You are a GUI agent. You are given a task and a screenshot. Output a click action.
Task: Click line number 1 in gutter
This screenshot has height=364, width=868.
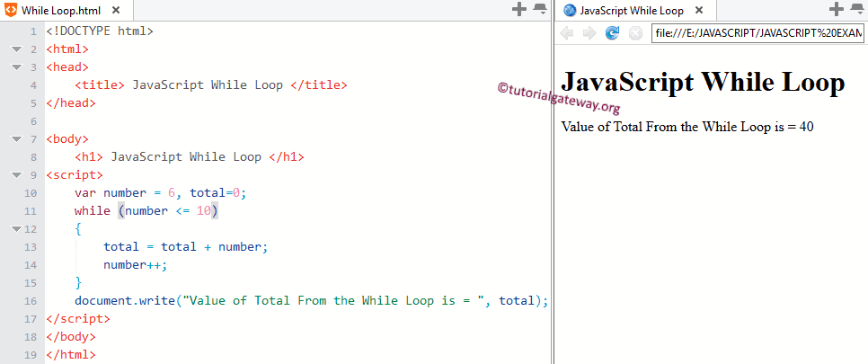pyautogui.click(x=34, y=31)
